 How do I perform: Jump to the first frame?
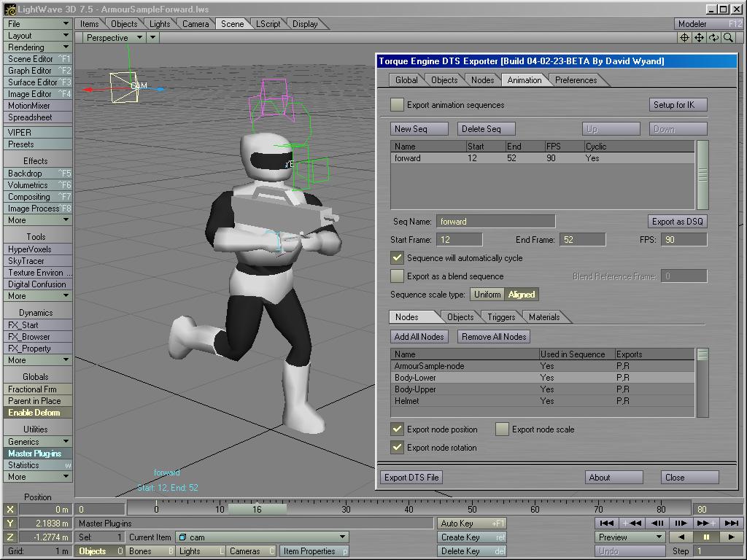[606, 523]
